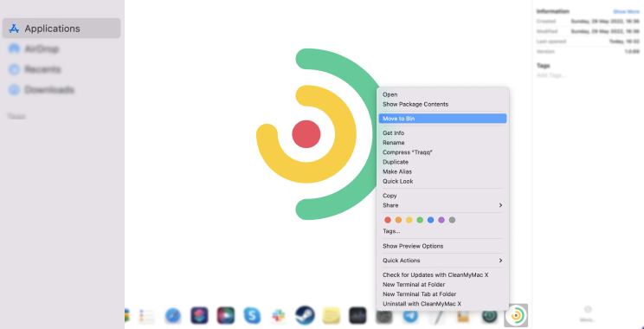Open the Siri app icon
The width and height of the screenshot is (644, 329).
[225, 316]
